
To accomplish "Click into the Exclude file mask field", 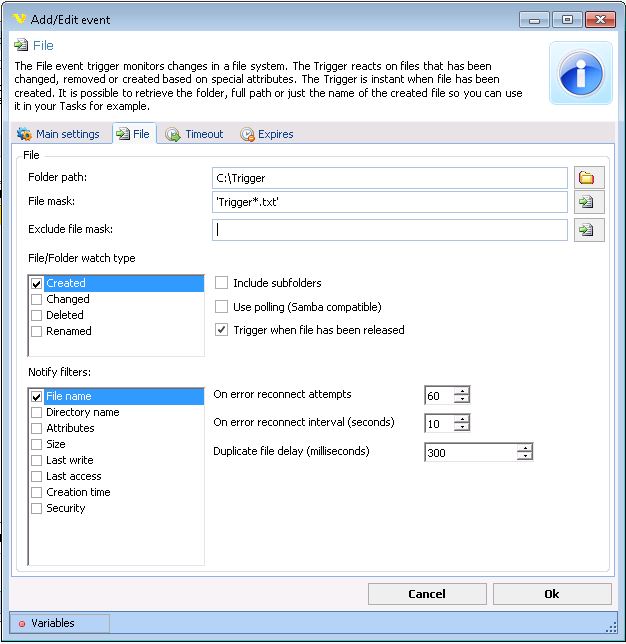I will [390, 230].
